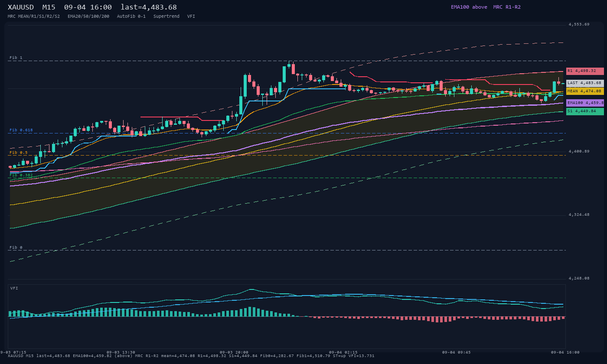
Task: Click the '09-04 02:15' time axis label
Action: 343,352
